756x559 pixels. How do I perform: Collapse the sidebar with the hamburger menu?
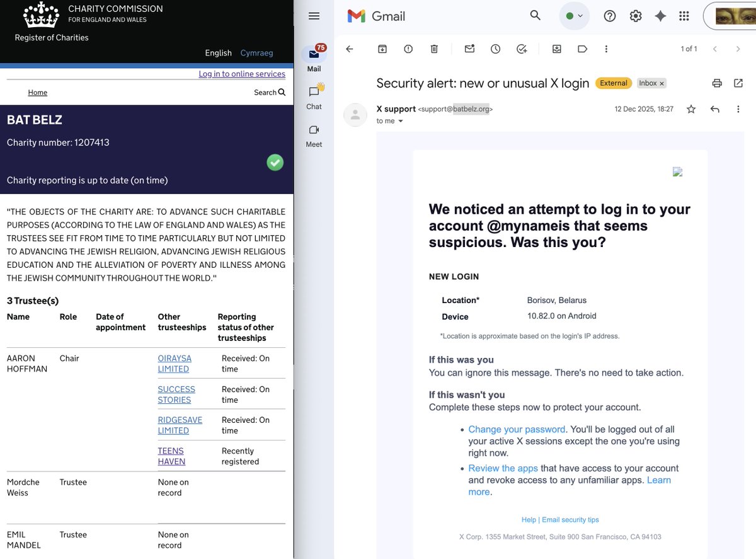[x=314, y=16]
